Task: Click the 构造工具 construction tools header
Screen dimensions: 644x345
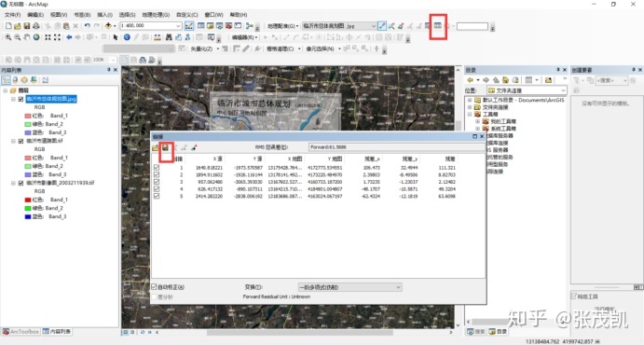Action: point(584,297)
